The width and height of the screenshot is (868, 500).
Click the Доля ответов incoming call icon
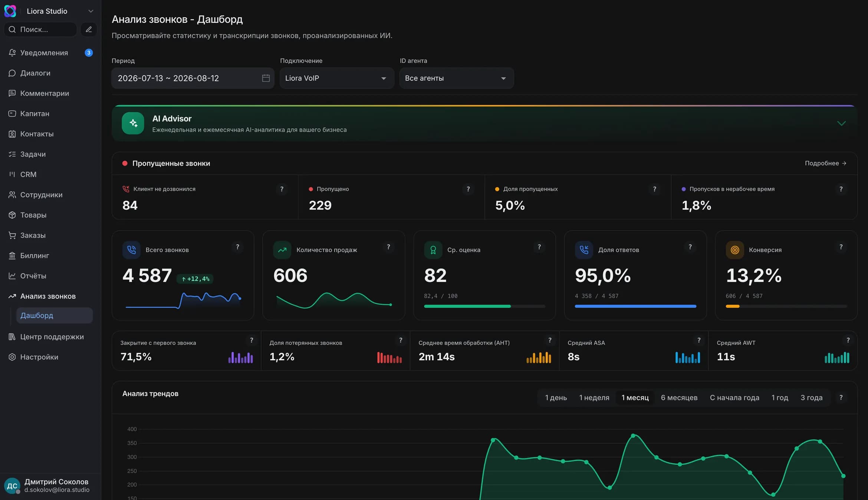(x=584, y=250)
